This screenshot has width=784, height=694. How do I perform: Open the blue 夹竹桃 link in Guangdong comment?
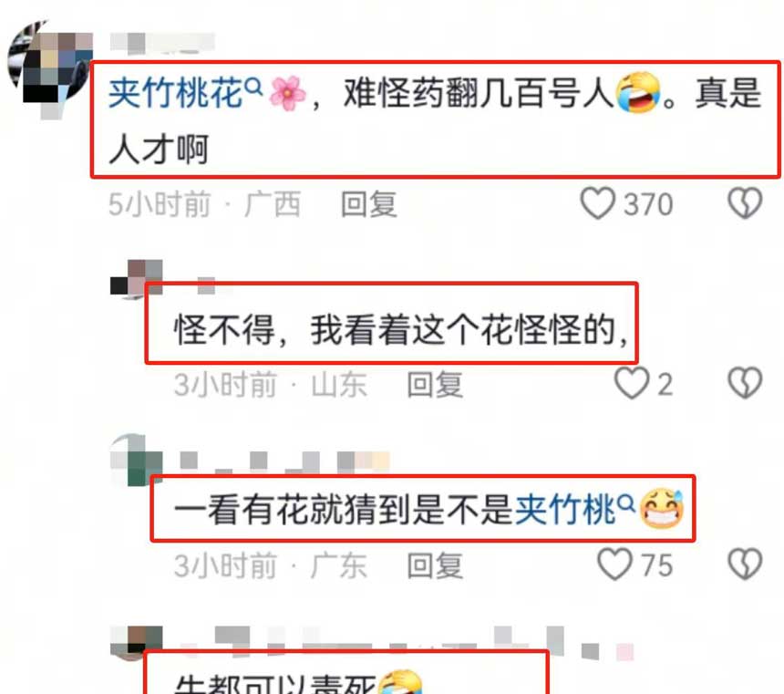(x=564, y=510)
